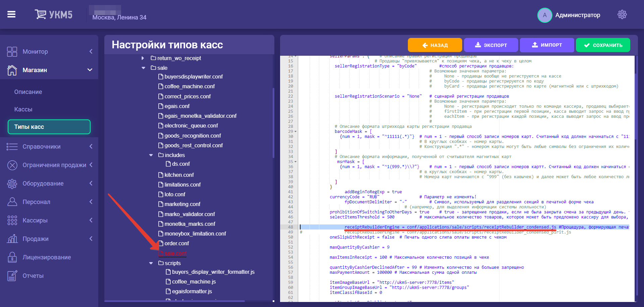644x307 pixels.
Task: Open Лицензирование menu item
Action: tap(47, 257)
